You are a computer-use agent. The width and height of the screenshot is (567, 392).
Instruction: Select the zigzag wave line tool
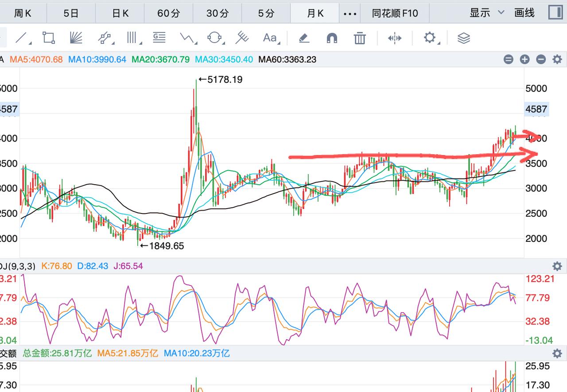[188, 38]
